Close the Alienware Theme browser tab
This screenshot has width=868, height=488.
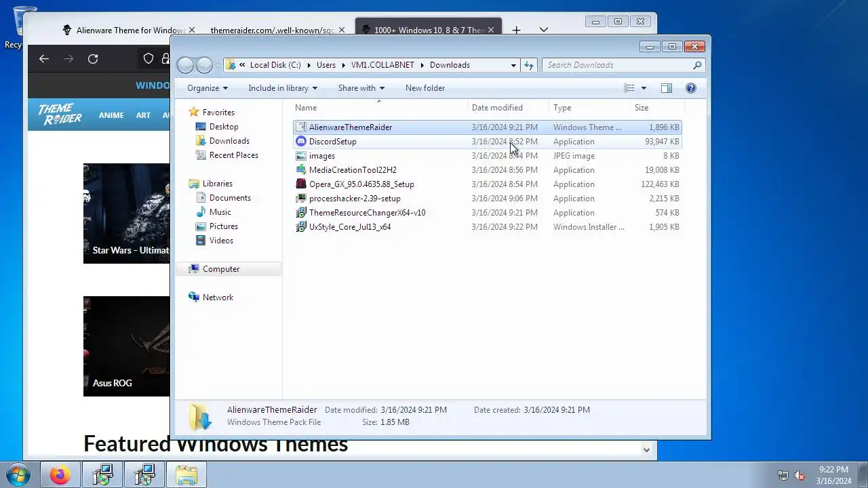tap(192, 30)
